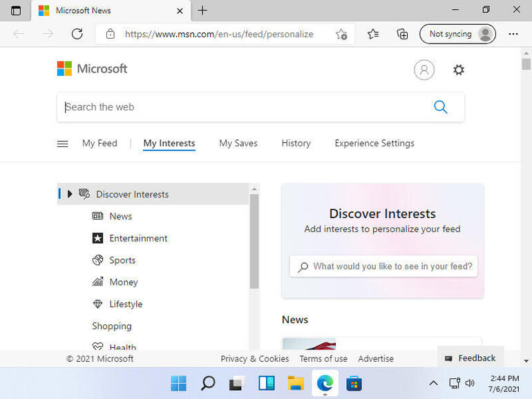Open the My Saves tab
This screenshot has width=532, height=399.
[x=238, y=144]
